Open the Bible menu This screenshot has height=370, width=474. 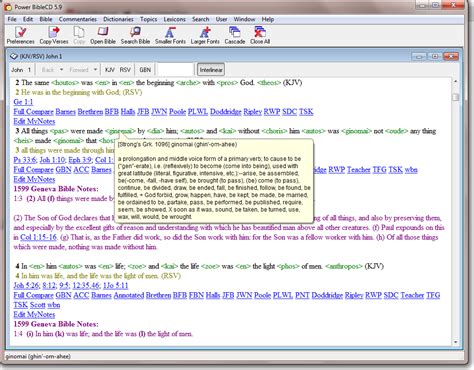[x=46, y=19]
